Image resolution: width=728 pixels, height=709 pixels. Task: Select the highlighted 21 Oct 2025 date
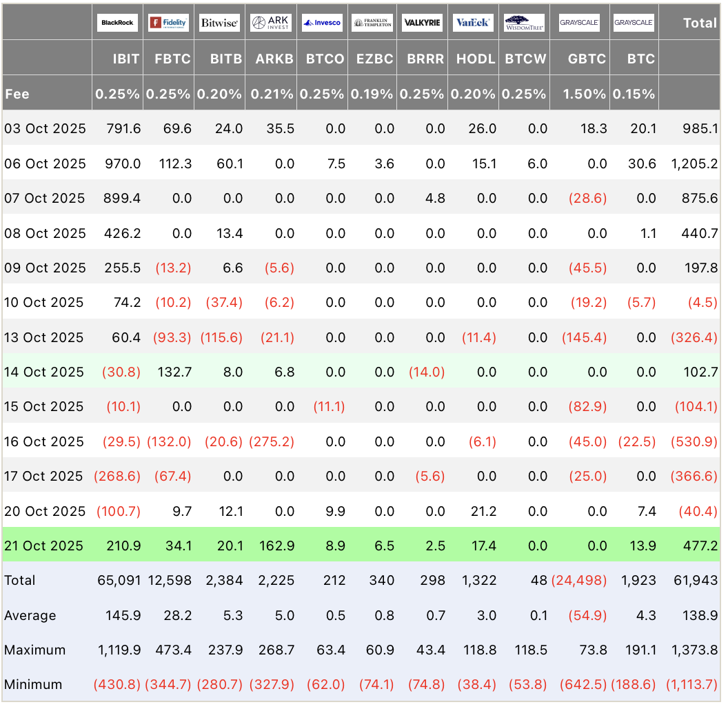point(45,546)
